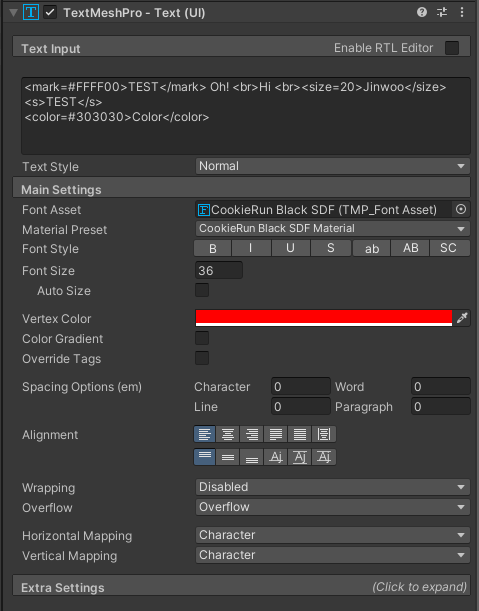Select top vertical alignment
Viewport: 479px width, 611px height.
(205, 457)
